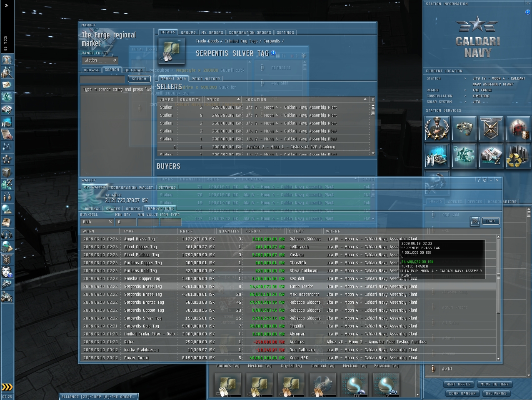Click the Deliveries button
532x400 pixels.
click(496, 393)
